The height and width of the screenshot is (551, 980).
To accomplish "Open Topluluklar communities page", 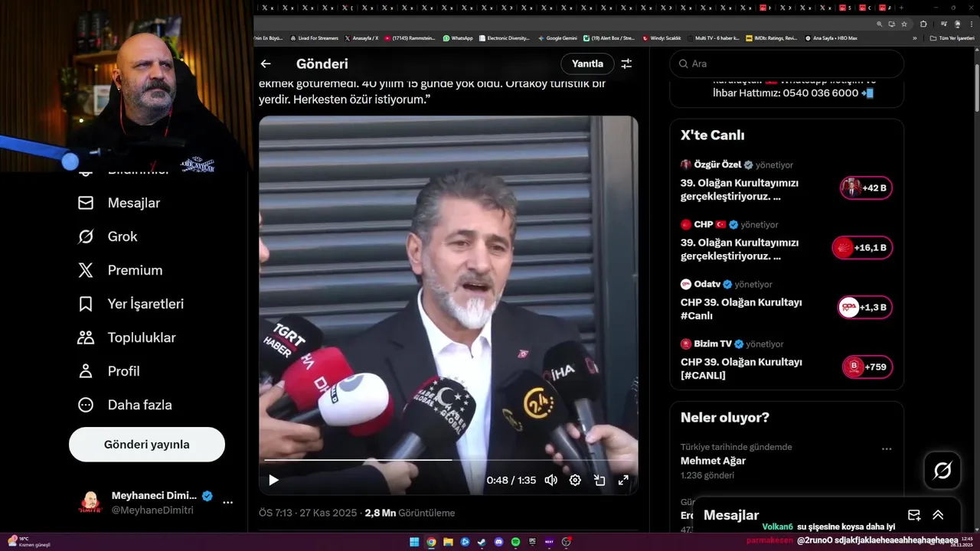I will pos(127,337).
